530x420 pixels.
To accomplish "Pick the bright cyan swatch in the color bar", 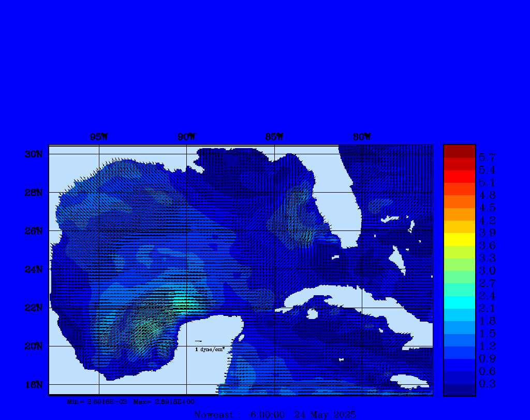I will (x=459, y=302).
